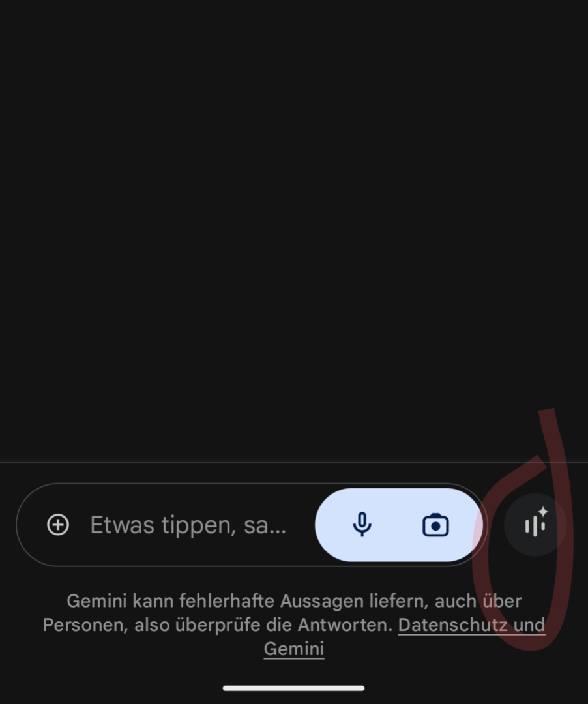
Task: Tap the round Live button at far right
Action: pyautogui.click(x=535, y=525)
